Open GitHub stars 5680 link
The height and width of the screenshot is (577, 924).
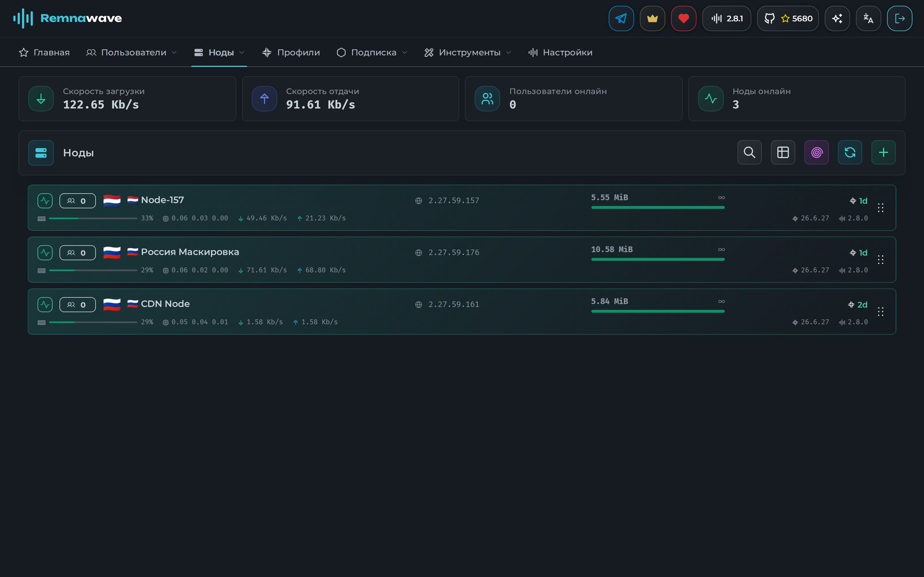coord(788,18)
